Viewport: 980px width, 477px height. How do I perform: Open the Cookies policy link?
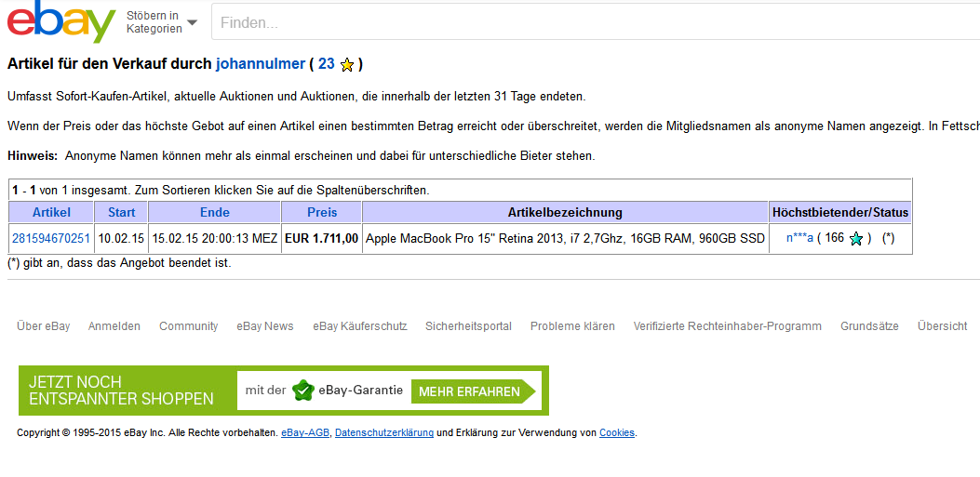coord(616,433)
